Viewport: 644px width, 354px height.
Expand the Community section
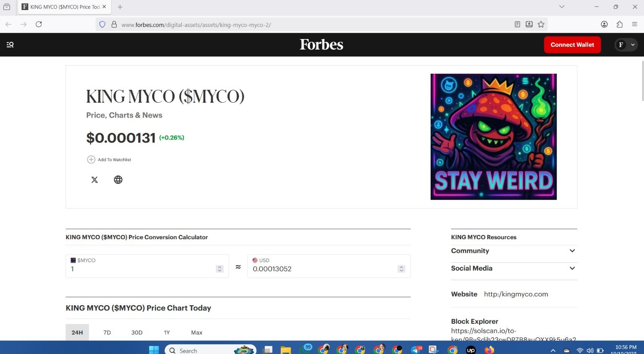click(x=572, y=251)
